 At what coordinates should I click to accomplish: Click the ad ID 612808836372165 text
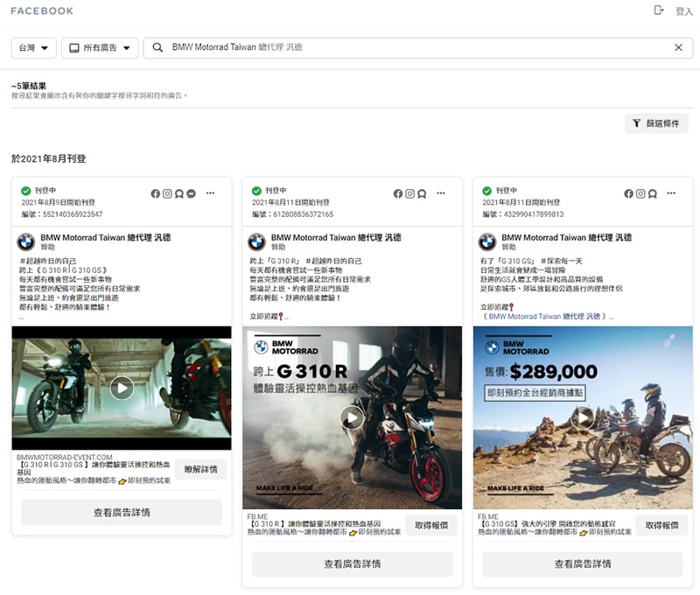303,214
